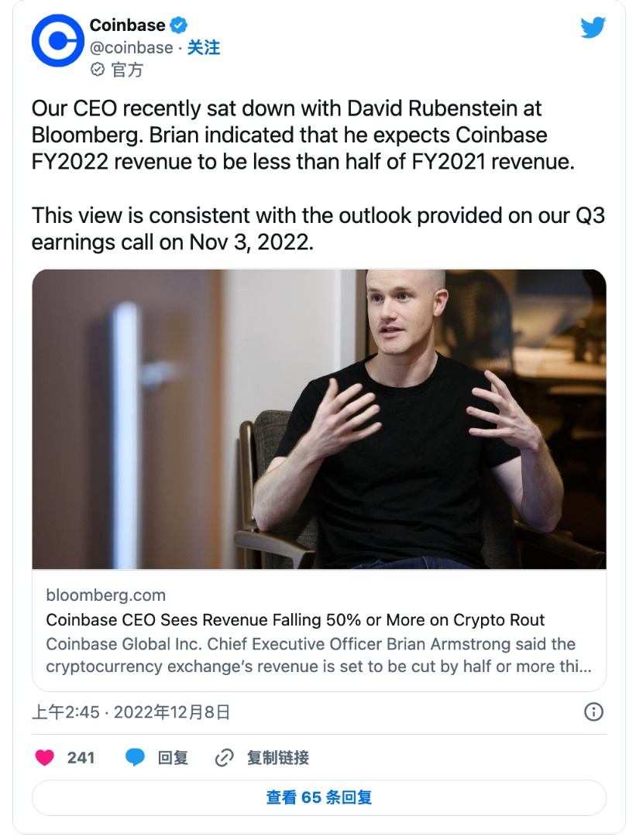This screenshot has width=636, height=840.
Task: Click the blue verified badge
Action: 179,26
